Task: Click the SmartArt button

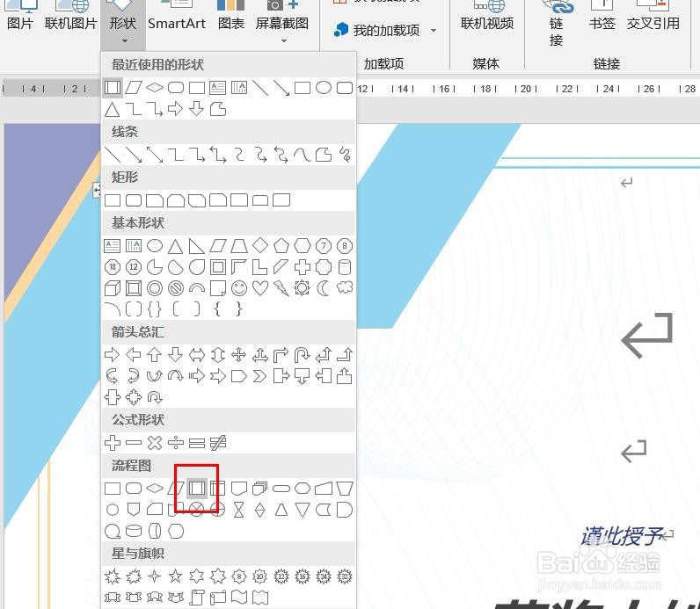Action: (x=177, y=23)
